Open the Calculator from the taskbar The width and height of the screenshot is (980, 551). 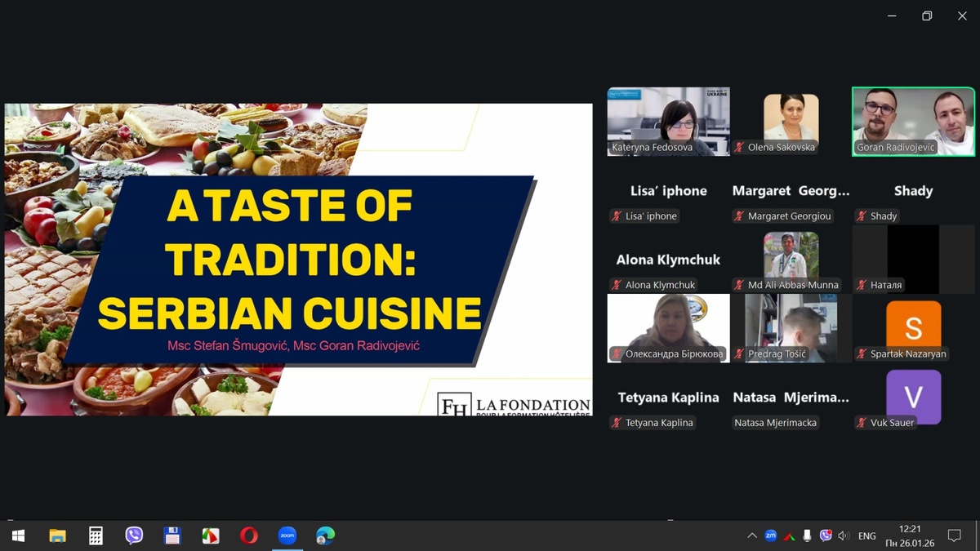pyautogui.click(x=96, y=535)
